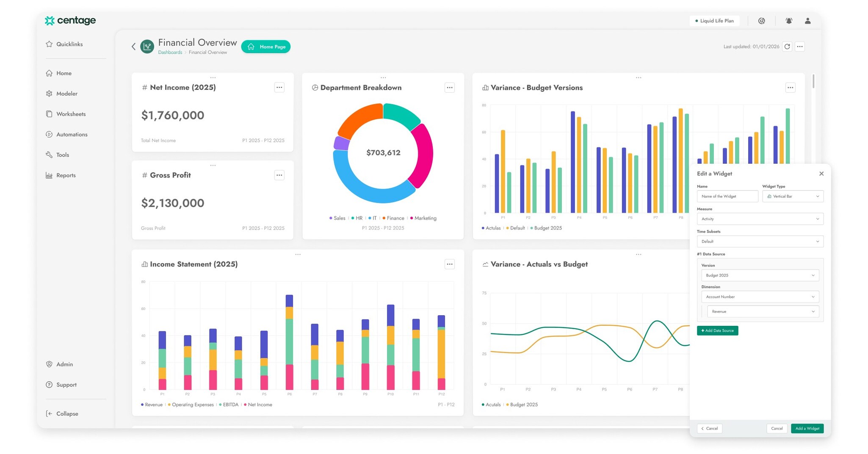
Task: Refresh the dashboard with the reload icon
Action: pos(787,47)
